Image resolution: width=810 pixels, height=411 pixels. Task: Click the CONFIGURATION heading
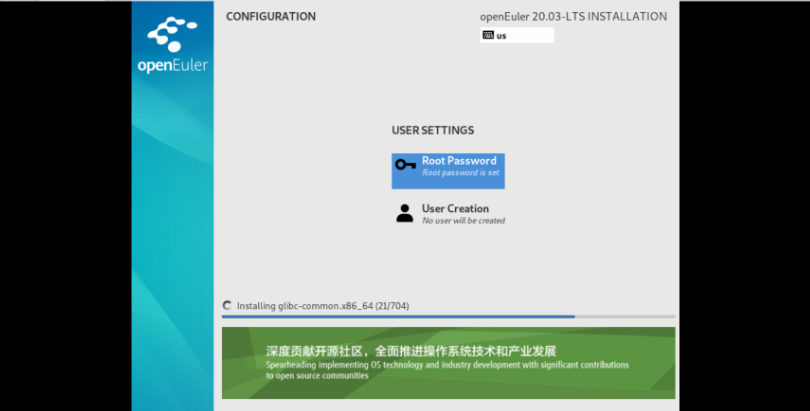click(x=271, y=17)
